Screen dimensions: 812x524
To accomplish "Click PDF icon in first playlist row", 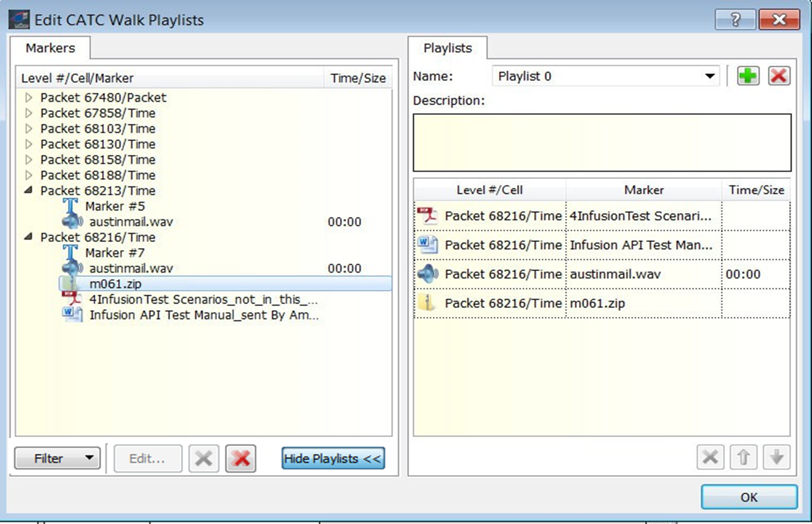I will point(427,216).
